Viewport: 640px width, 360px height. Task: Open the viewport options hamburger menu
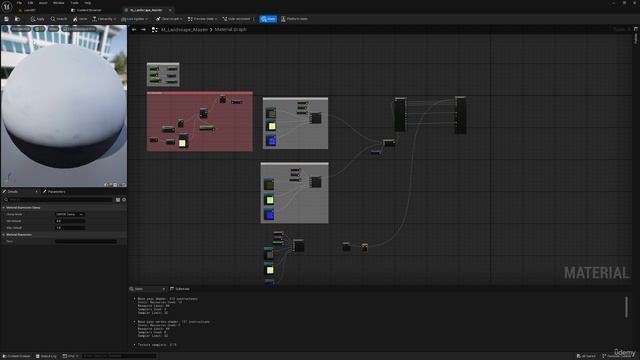tap(5, 29)
